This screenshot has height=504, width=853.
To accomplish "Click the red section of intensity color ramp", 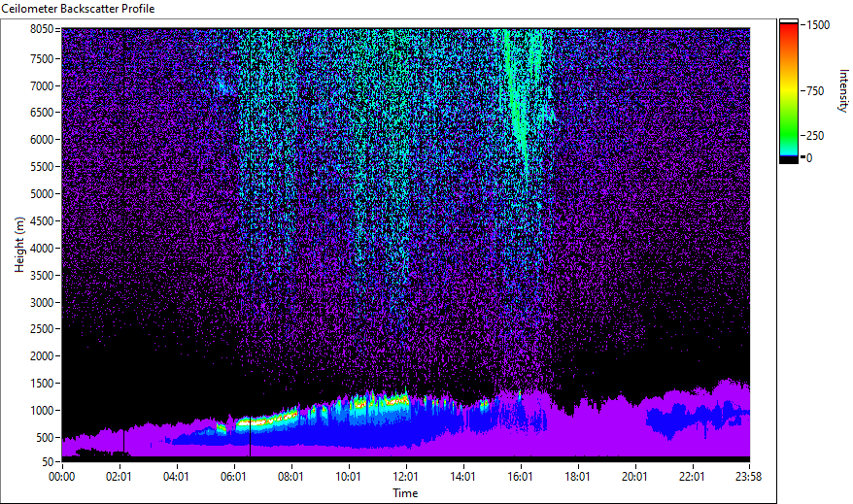I will pos(789,34).
